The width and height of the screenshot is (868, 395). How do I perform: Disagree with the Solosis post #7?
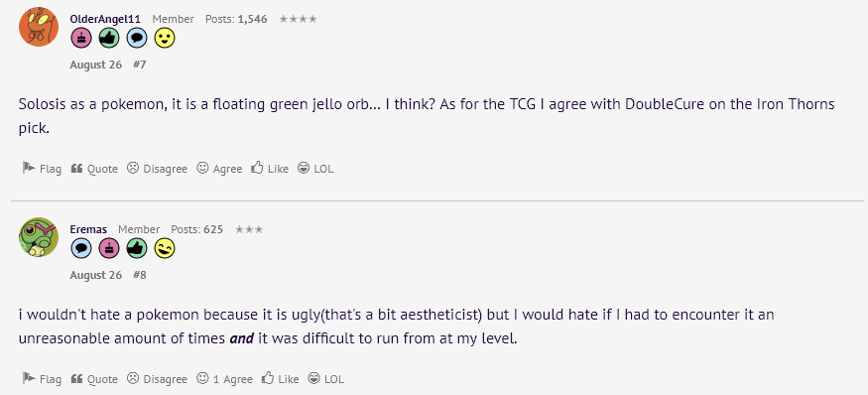coord(157,169)
